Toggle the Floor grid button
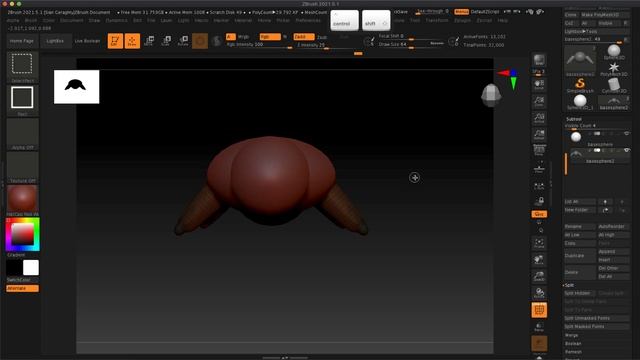Screen dimensions: 640x360 point(539,168)
